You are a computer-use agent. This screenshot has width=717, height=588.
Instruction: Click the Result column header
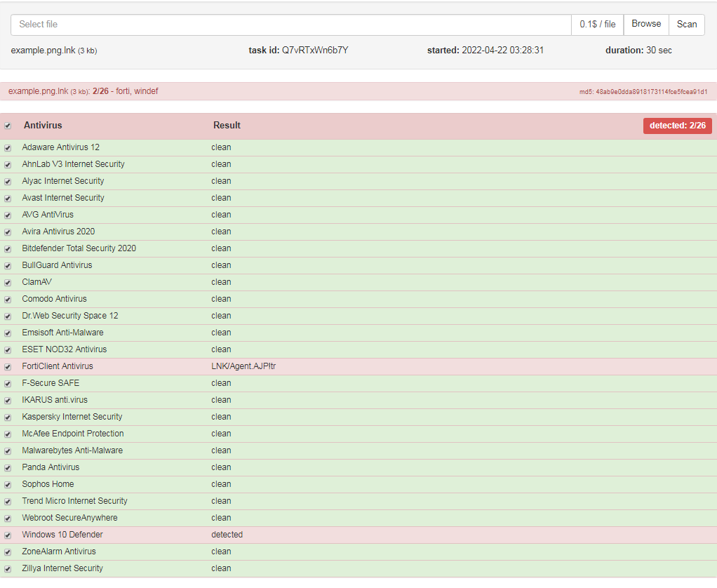coord(227,126)
